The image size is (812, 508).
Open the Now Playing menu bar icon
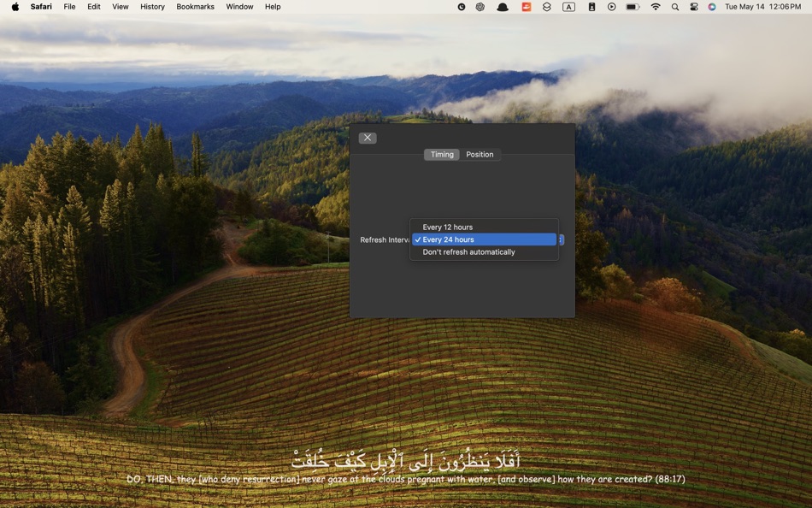pos(612,7)
